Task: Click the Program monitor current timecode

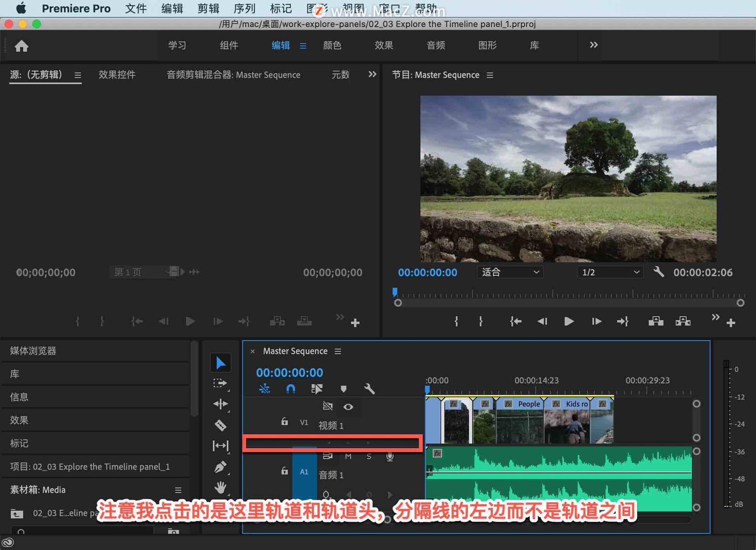Action: (428, 272)
